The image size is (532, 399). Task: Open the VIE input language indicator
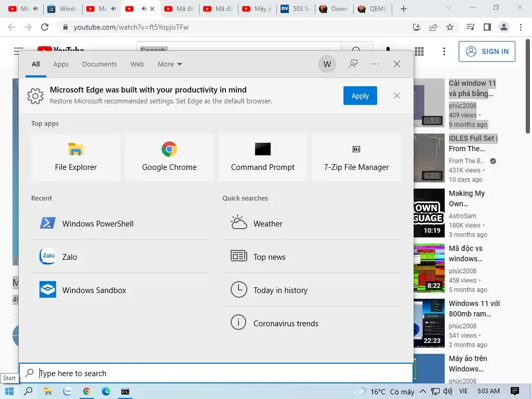click(x=463, y=391)
